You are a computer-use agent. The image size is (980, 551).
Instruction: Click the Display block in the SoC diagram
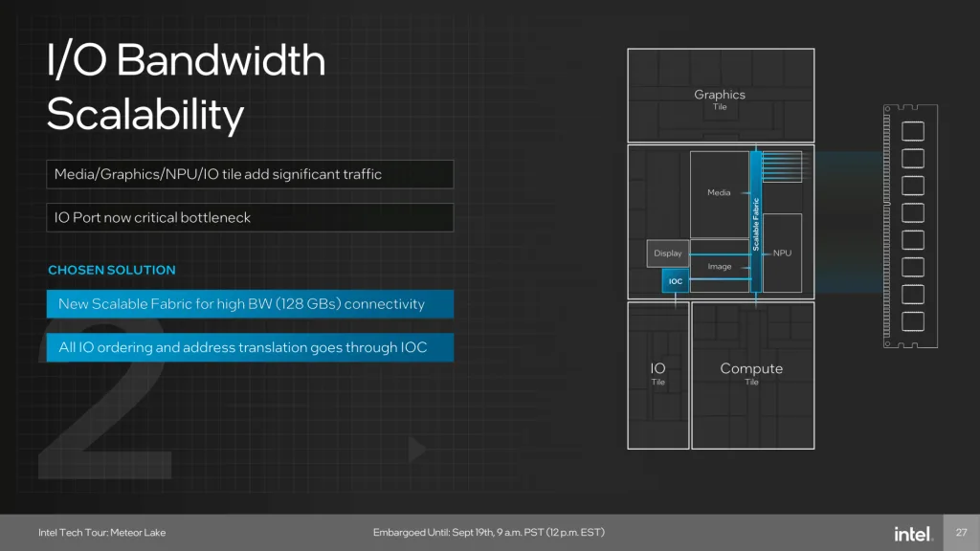tap(668, 253)
